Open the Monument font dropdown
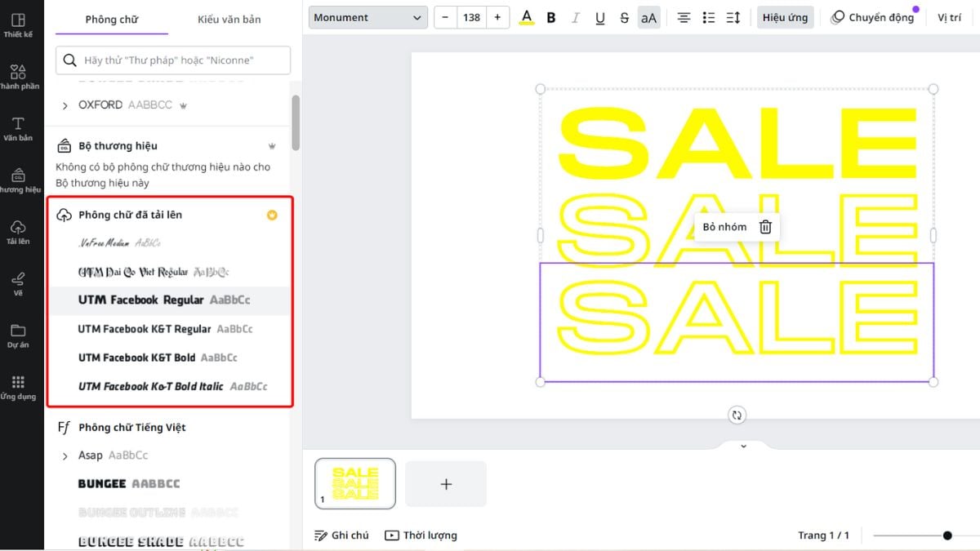 tap(368, 17)
